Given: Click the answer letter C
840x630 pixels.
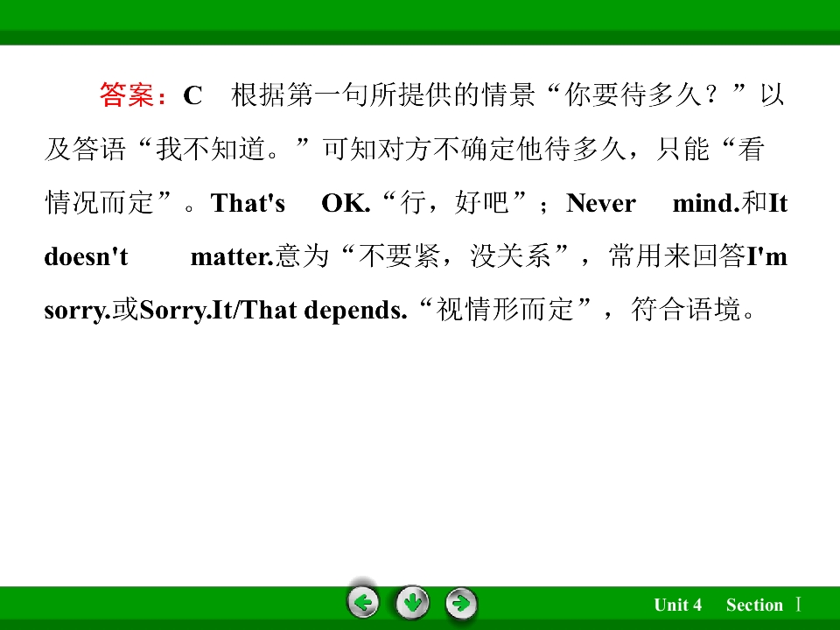Looking at the screenshot, I should pyautogui.click(x=192, y=95).
